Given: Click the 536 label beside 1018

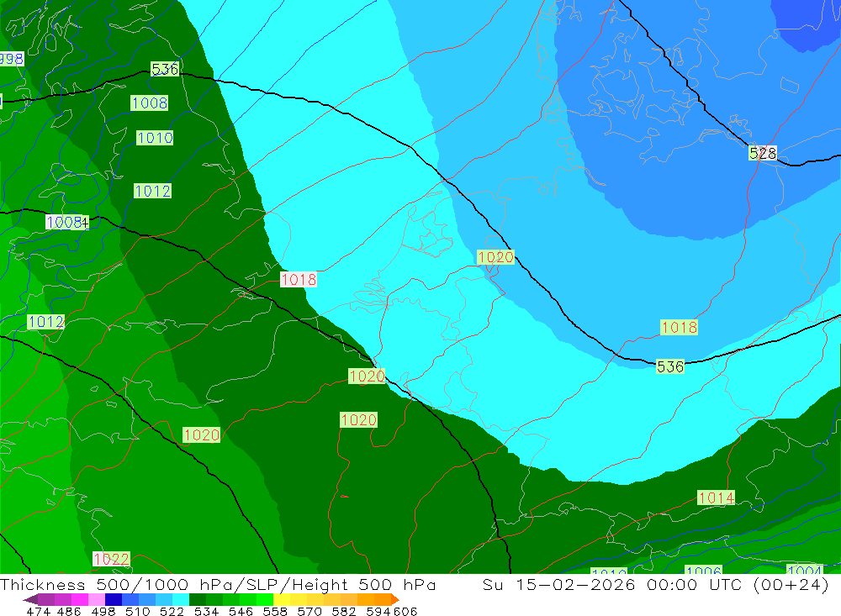Looking at the screenshot, I should tap(670, 366).
